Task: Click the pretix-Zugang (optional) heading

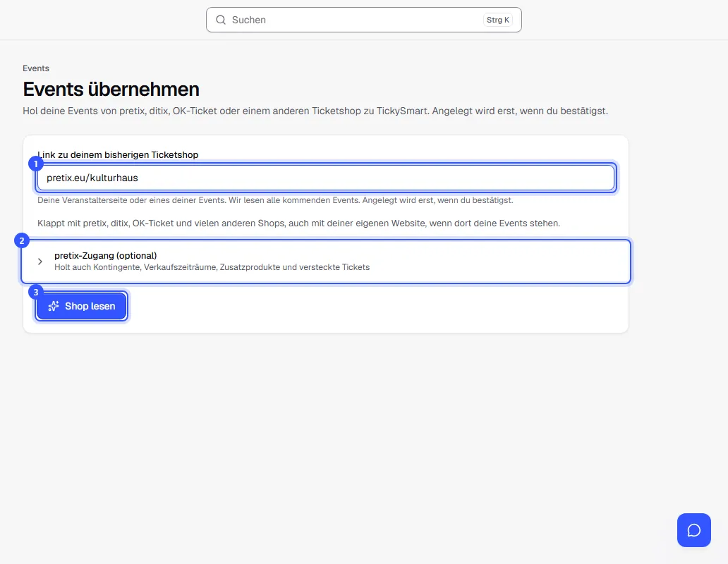Action: click(x=105, y=255)
